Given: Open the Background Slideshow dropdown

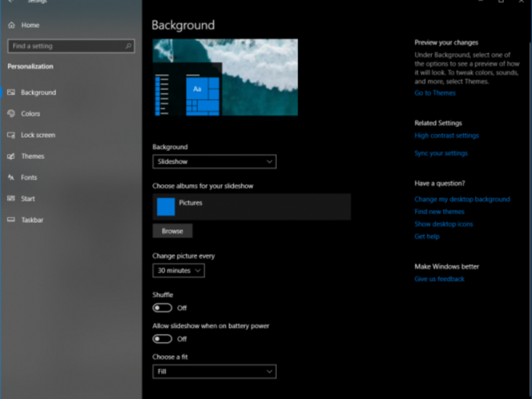Looking at the screenshot, I should [x=214, y=162].
